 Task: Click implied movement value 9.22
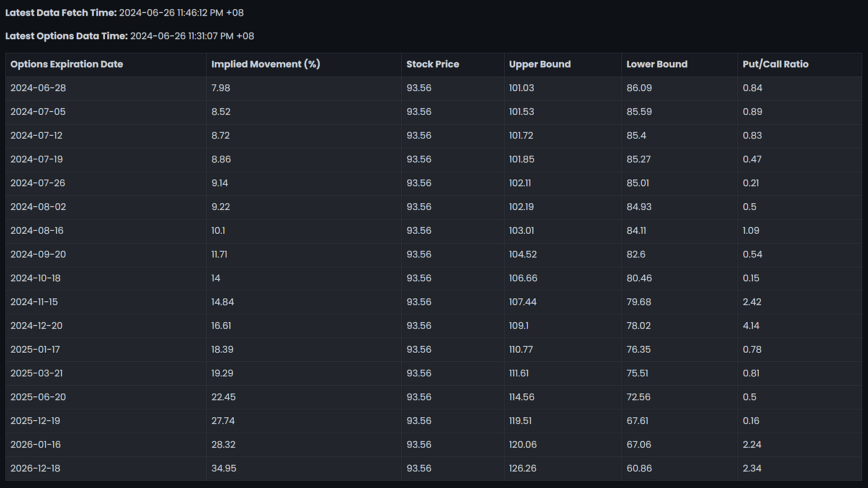tap(221, 206)
